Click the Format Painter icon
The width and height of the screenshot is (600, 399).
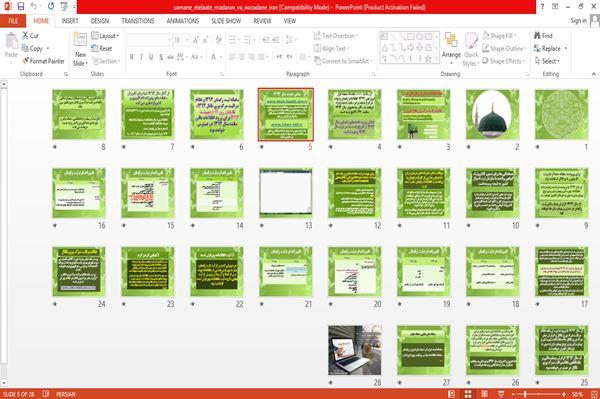tap(25, 61)
